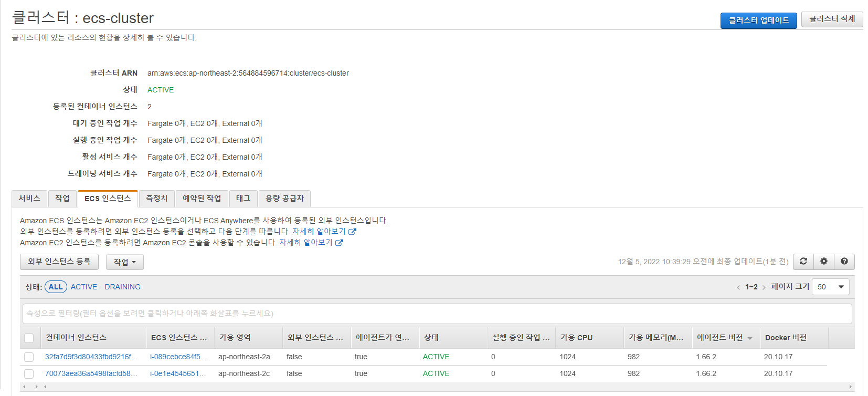Open the help question mark icon
Viewport: 868px width, 396px height.
click(x=844, y=262)
